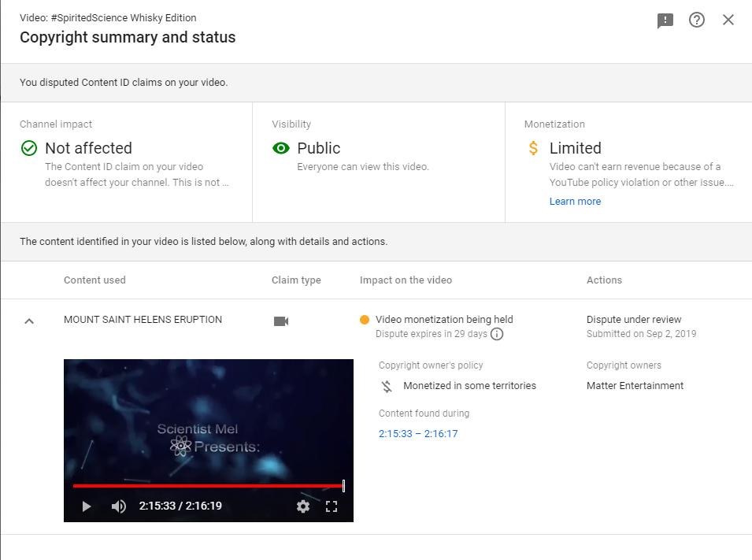The height and width of the screenshot is (560, 752).
Task: Click the orange monetization held status dot
Action: (364, 320)
